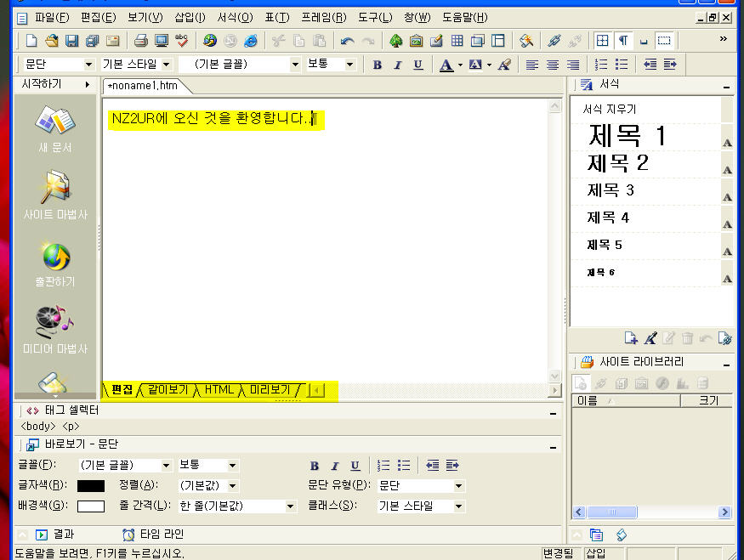Toggle numbered list in the main formatting toolbar
The image size is (744, 560).
(601, 65)
